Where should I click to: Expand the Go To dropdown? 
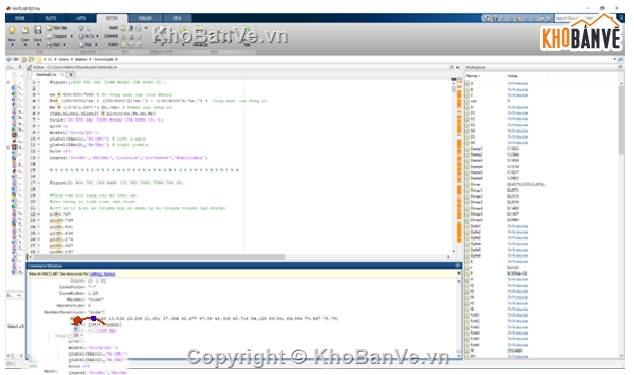point(97,36)
